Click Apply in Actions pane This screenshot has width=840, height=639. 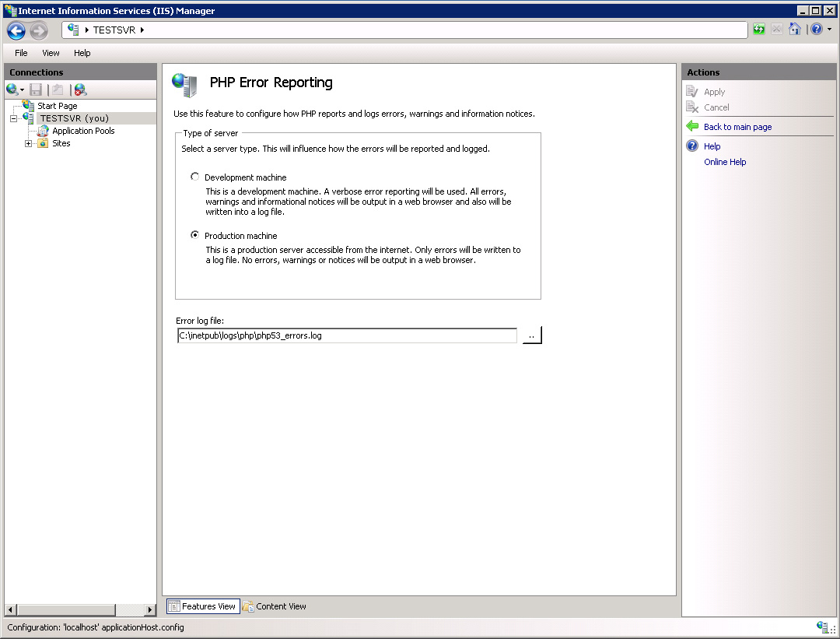pos(714,92)
